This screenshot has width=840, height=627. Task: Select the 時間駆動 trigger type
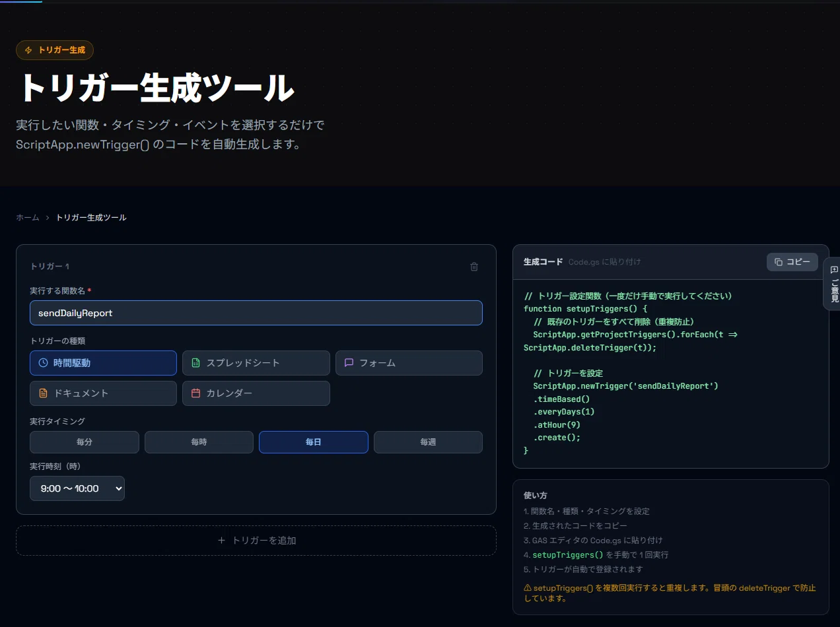(104, 363)
